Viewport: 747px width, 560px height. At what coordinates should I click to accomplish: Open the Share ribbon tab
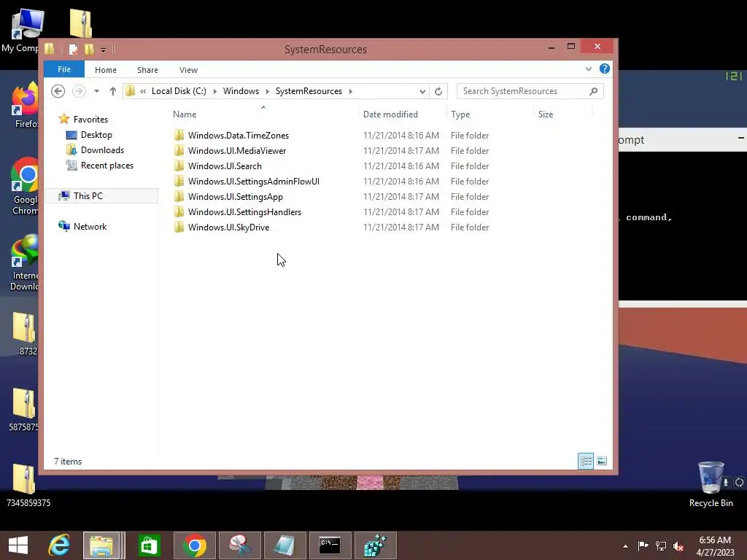click(x=147, y=70)
